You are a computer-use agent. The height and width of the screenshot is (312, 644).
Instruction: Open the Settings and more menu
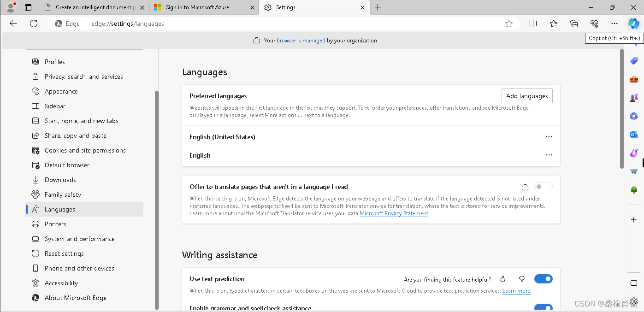614,24
